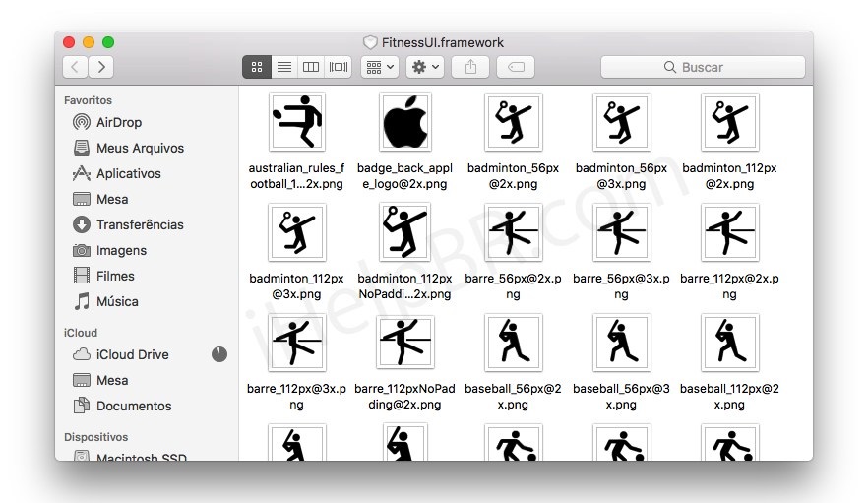Open the item arrangement dropdown
The height and width of the screenshot is (503, 868).
[379, 67]
